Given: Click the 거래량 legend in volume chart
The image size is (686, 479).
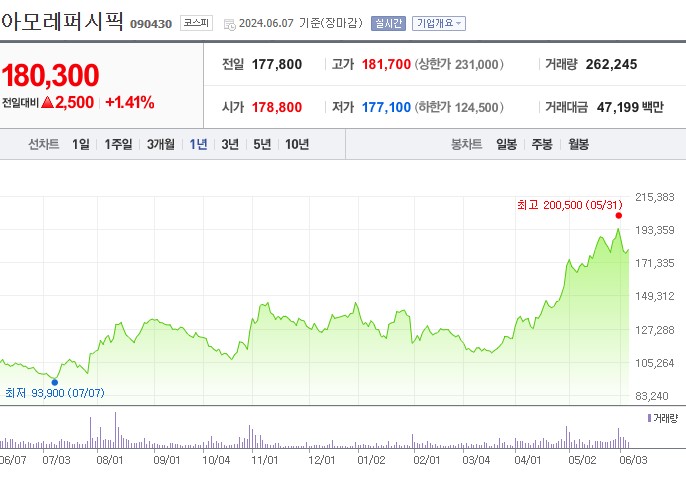Looking at the screenshot, I should pyautogui.click(x=662, y=419).
